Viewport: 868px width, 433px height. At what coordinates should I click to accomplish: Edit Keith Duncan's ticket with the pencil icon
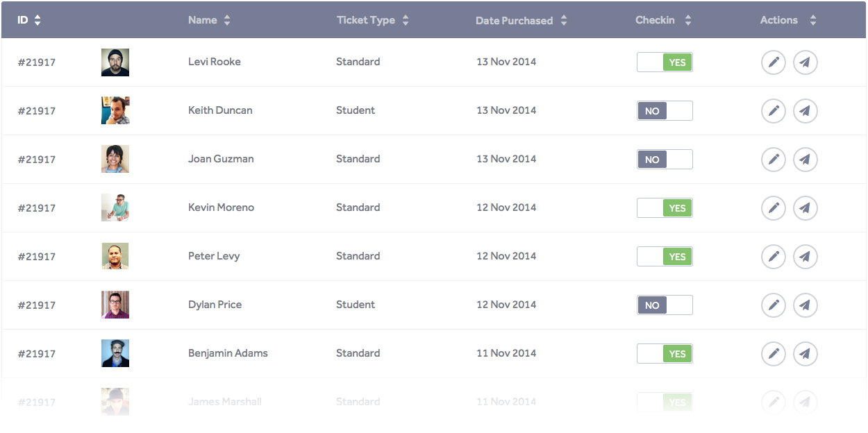coord(774,111)
